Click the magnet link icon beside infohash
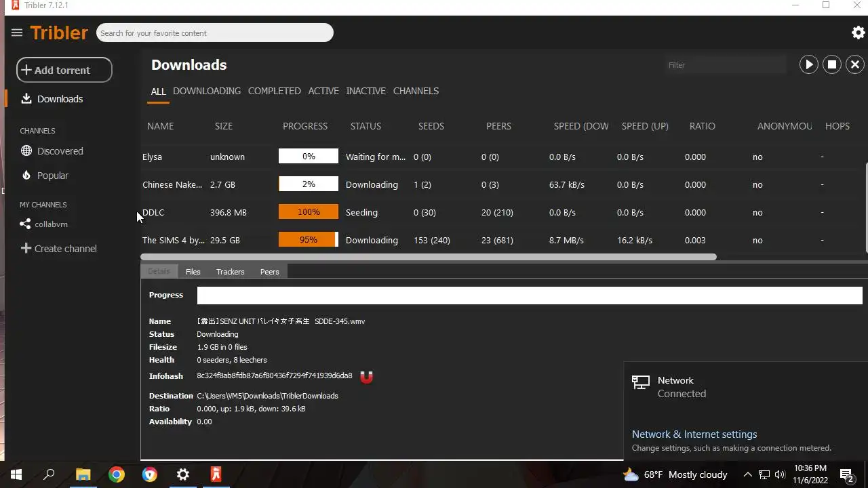868x488 pixels. tap(366, 377)
